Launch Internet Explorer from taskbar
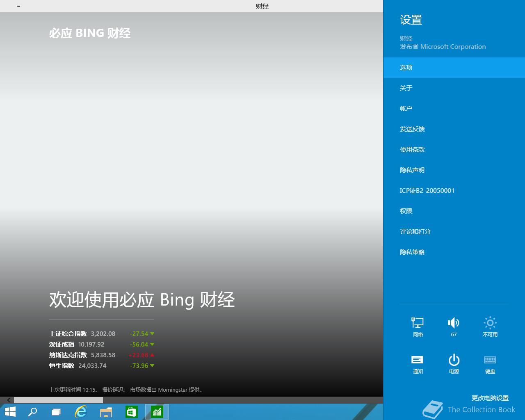Viewport: 525px width, 420px height. 81,412
